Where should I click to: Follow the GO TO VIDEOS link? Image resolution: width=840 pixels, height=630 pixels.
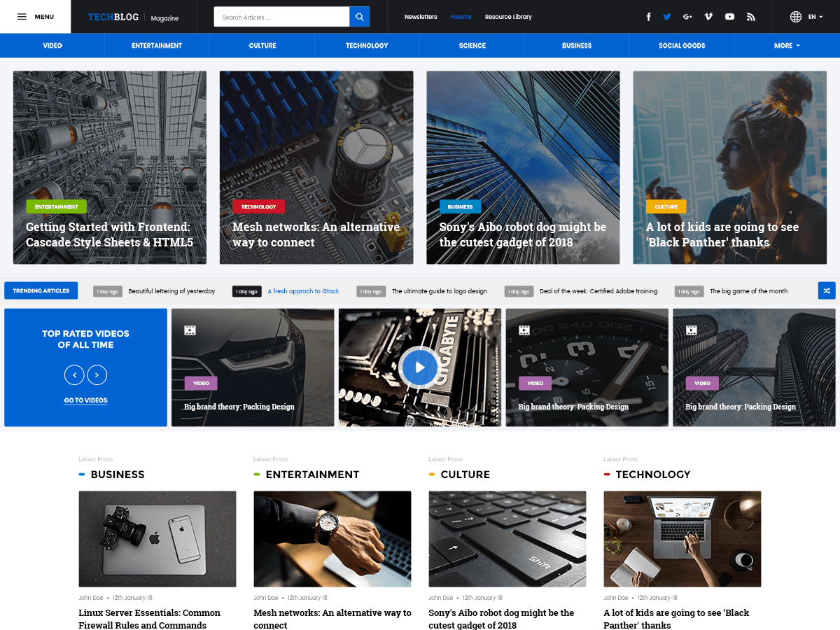click(85, 400)
